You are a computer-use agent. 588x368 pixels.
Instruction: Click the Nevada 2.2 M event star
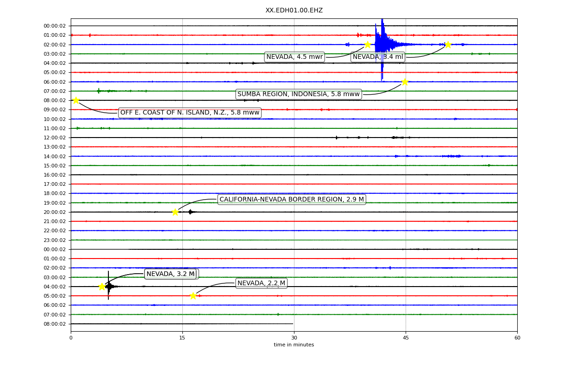tap(193, 296)
